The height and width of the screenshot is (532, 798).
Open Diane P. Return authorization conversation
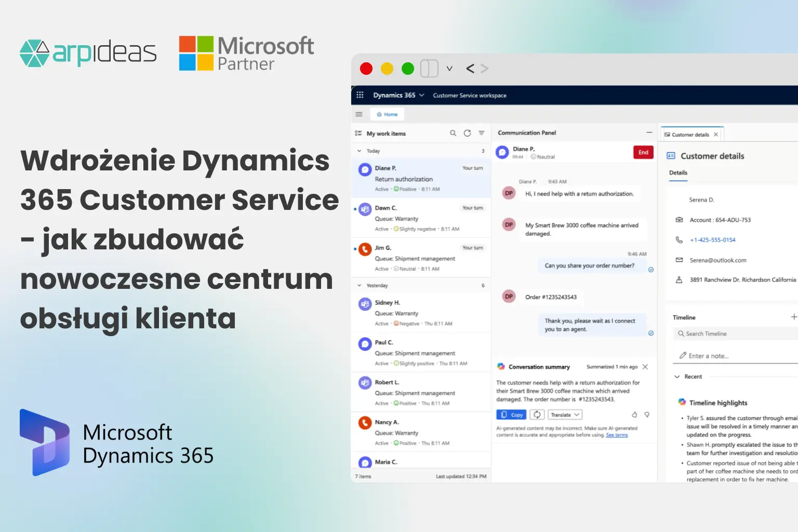pyautogui.click(x=421, y=178)
